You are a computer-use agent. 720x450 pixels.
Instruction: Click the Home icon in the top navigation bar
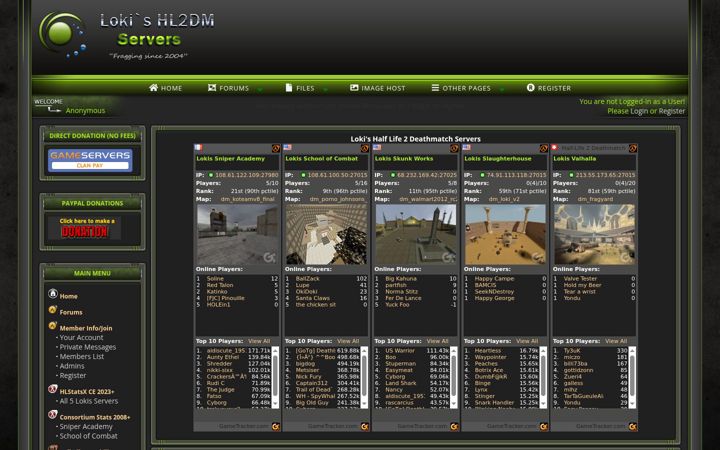[x=153, y=88]
